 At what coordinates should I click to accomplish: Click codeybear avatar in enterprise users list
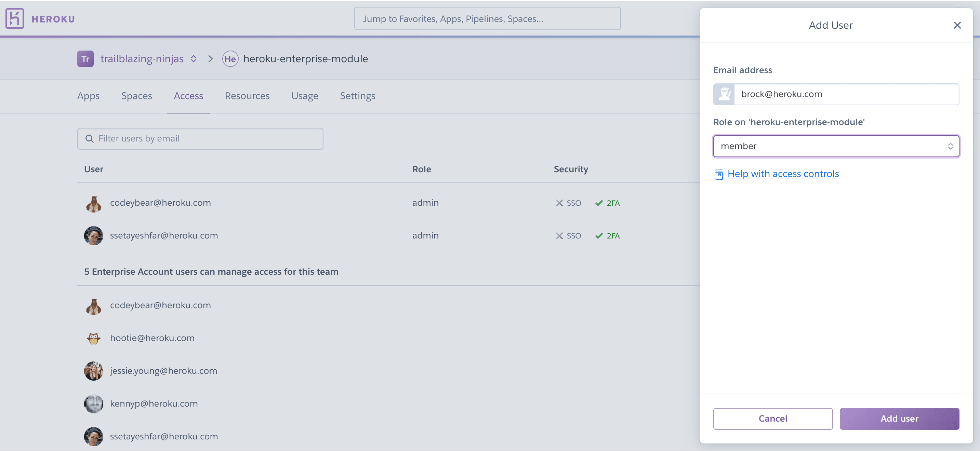click(x=94, y=306)
